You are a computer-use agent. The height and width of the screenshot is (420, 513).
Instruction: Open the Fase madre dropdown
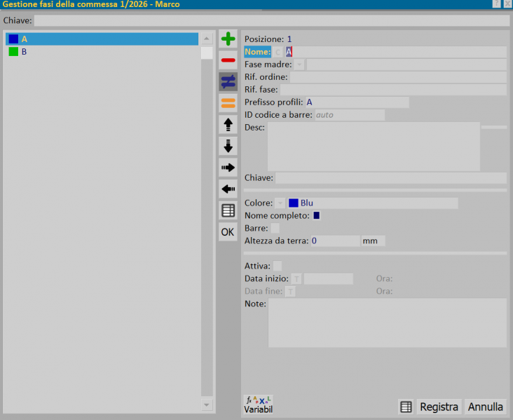(x=299, y=65)
